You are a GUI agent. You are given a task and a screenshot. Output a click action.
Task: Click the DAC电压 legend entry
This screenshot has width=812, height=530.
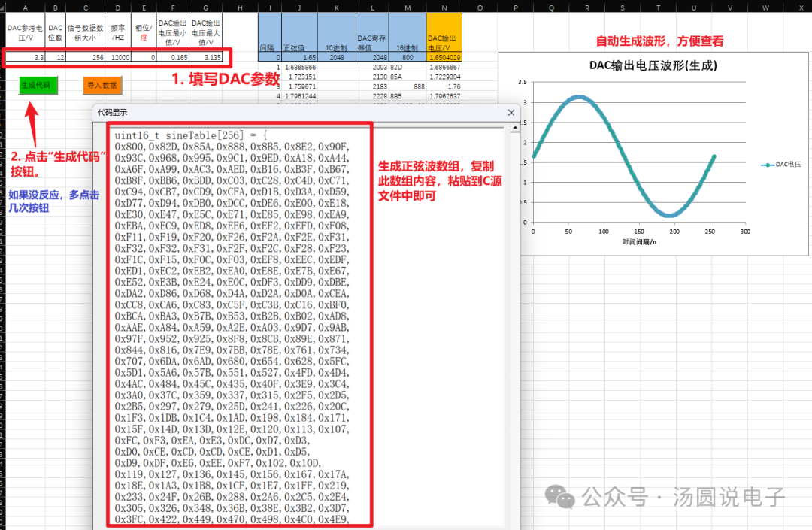[781, 165]
